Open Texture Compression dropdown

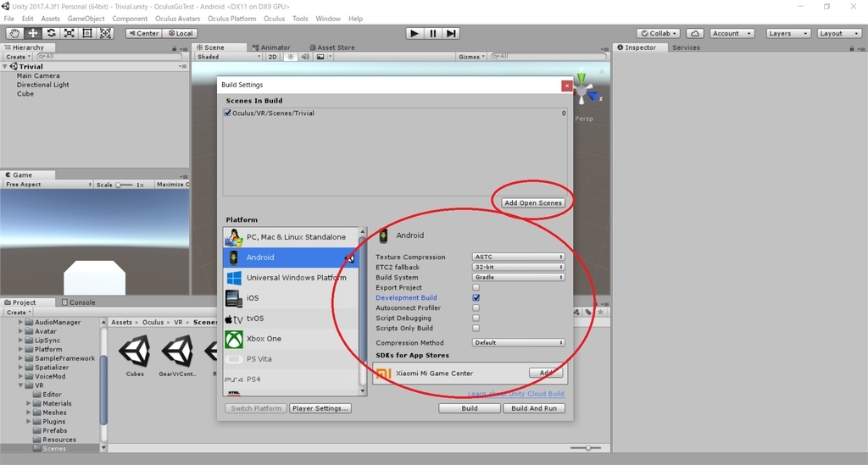pyautogui.click(x=518, y=257)
